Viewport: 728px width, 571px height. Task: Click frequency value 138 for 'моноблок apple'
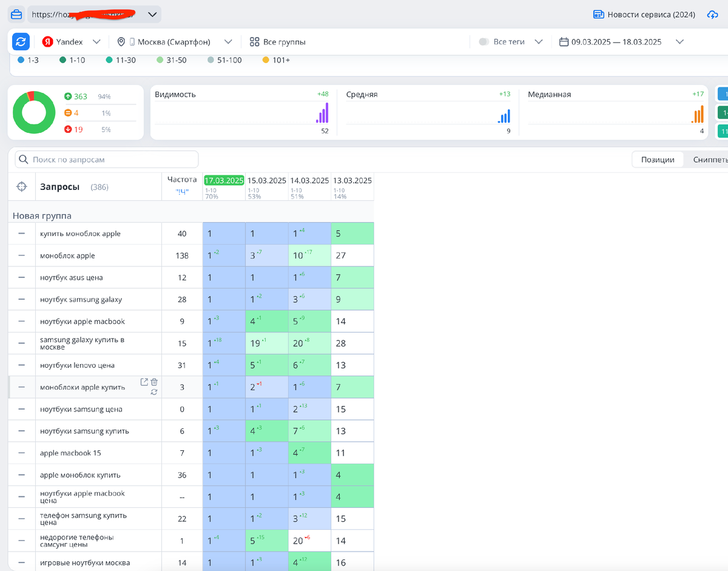pos(182,255)
